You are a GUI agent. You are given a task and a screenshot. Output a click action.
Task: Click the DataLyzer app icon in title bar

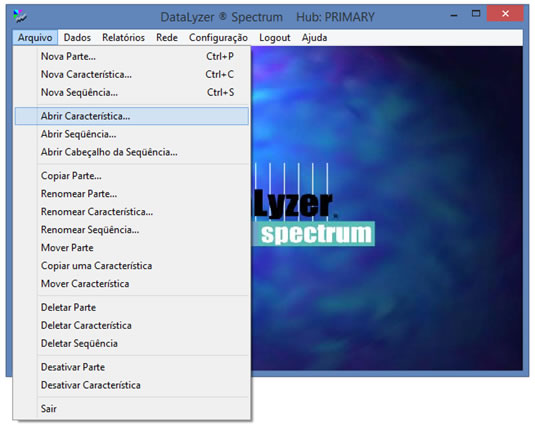20,16
